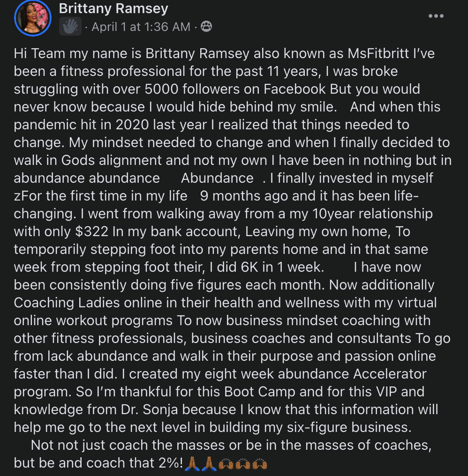Open Brittany Ramsey's profile via name link

point(113,8)
